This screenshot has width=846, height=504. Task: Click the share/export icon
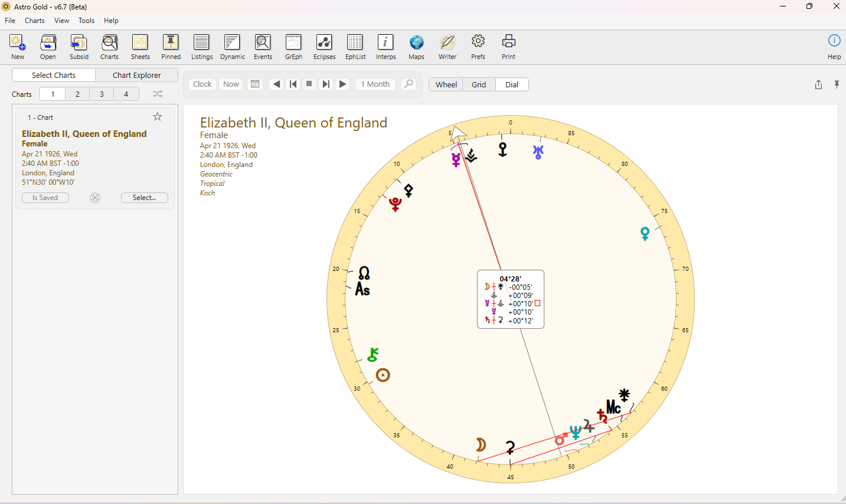(x=818, y=84)
